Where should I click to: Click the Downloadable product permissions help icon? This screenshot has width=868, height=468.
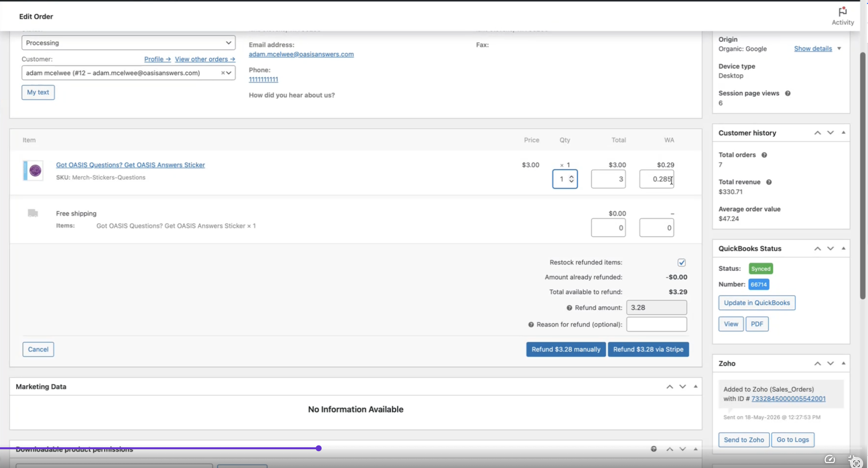click(653, 449)
